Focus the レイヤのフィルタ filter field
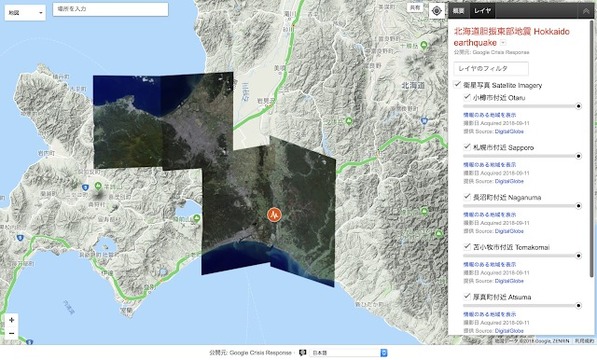This screenshot has width=597, height=360. tap(491, 68)
